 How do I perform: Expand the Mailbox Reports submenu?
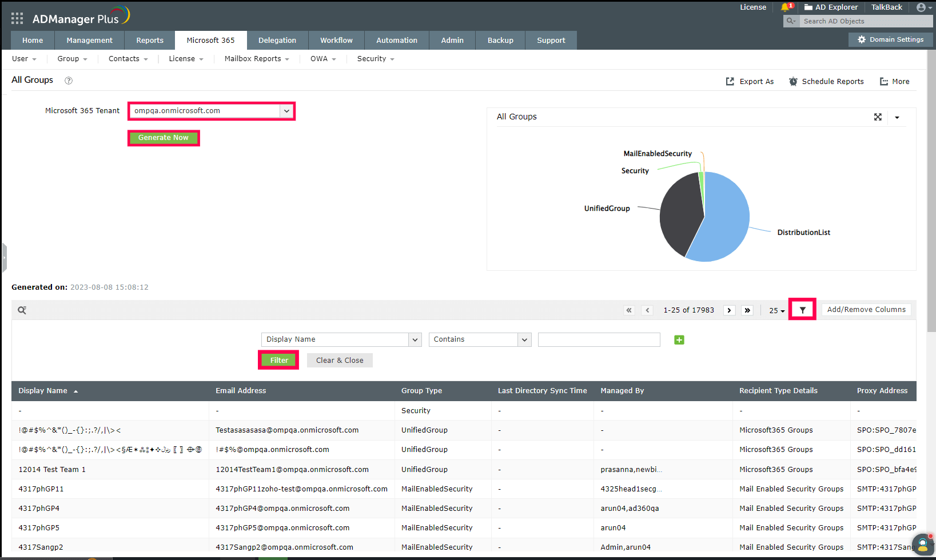pos(257,59)
